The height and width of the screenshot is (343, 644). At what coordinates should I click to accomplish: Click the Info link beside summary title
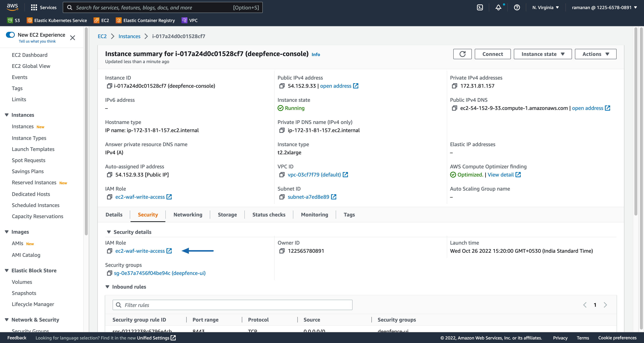click(x=316, y=54)
